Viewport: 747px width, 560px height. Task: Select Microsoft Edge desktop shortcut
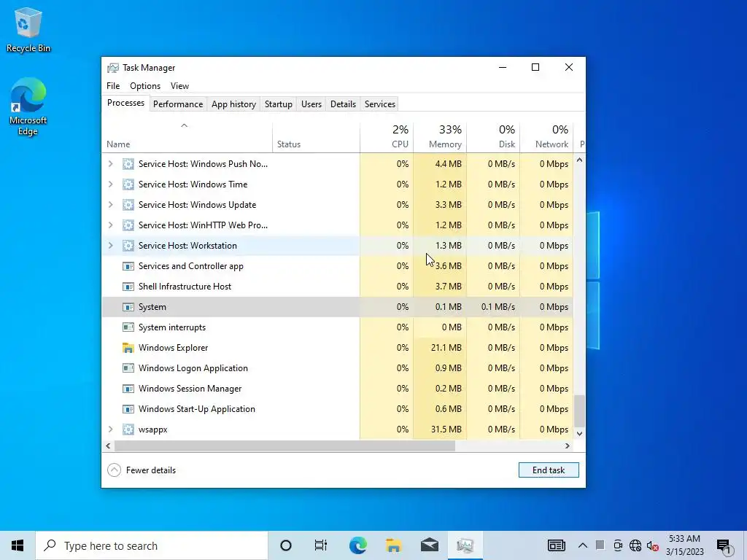(28, 107)
